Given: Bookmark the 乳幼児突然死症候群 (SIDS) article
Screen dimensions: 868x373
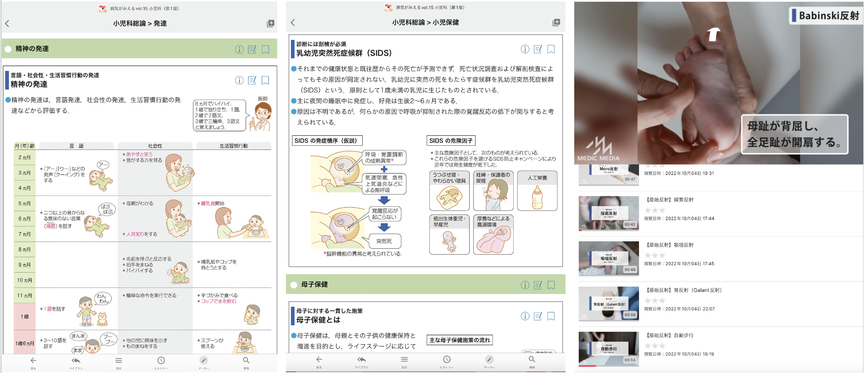Looking at the screenshot, I should (x=551, y=49).
